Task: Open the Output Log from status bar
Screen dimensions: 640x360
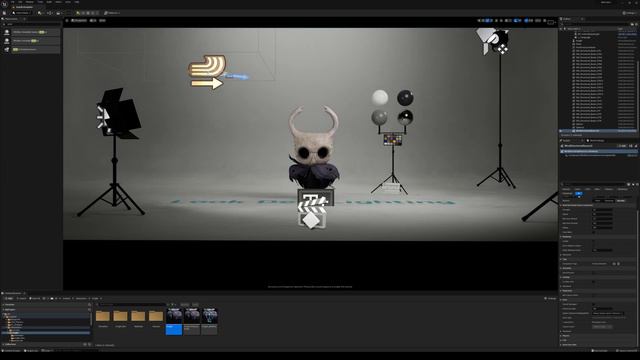Action: [31, 350]
